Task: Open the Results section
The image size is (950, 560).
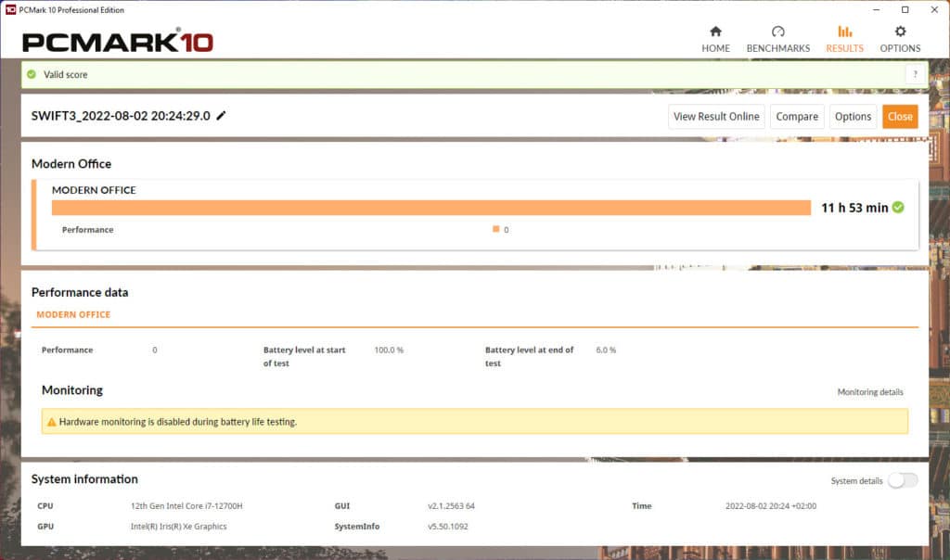Action: coord(844,39)
